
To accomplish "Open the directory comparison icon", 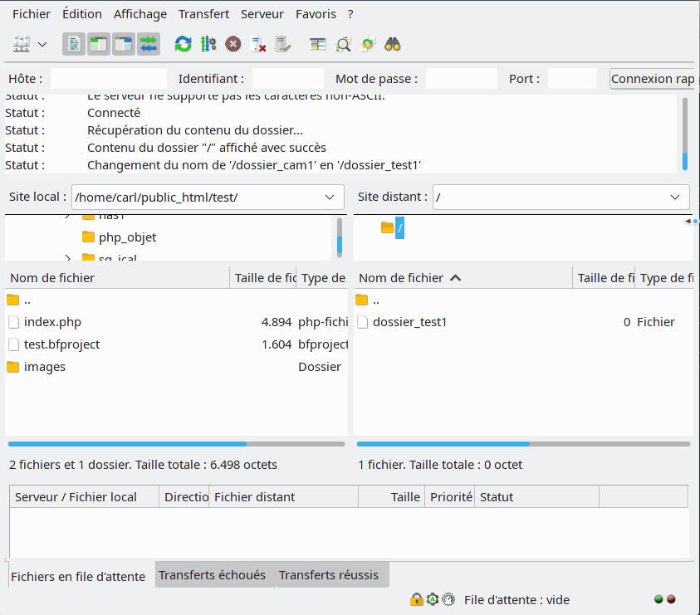I will pyautogui.click(x=343, y=44).
